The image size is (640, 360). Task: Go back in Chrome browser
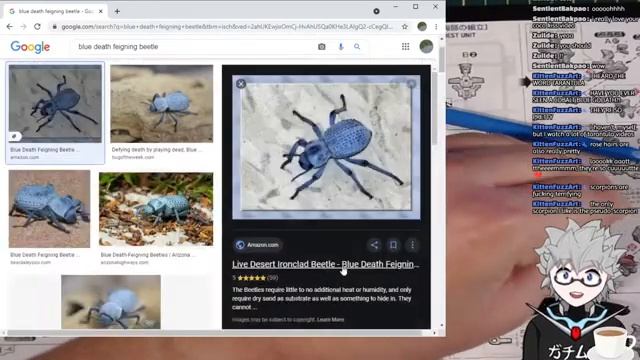click(10, 27)
